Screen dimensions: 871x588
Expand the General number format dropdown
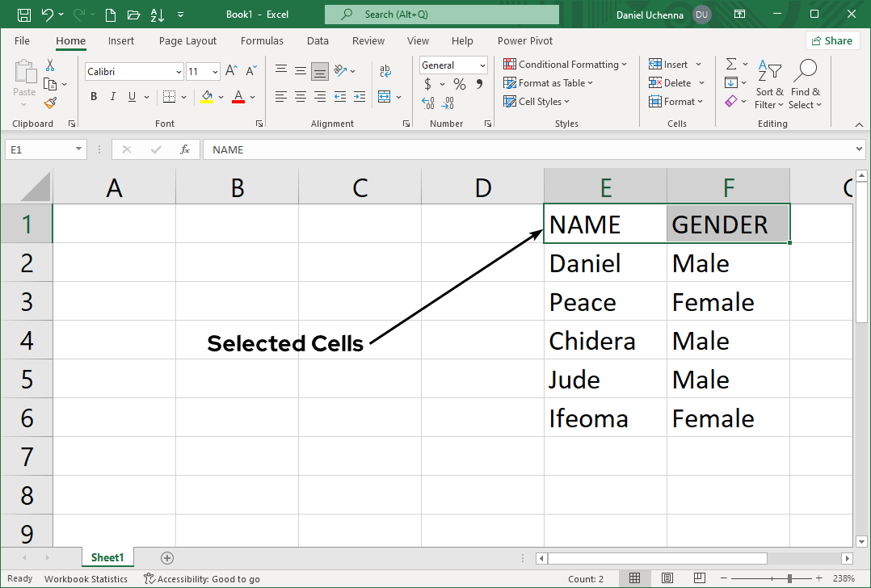pyautogui.click(x=482, y=65)
